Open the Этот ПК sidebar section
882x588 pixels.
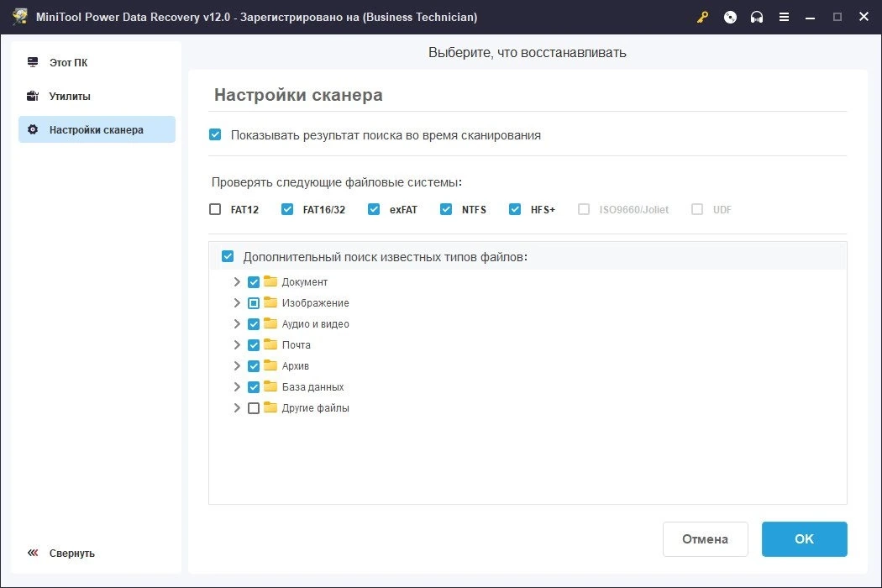pyautogui.click(x=97, y=62)
